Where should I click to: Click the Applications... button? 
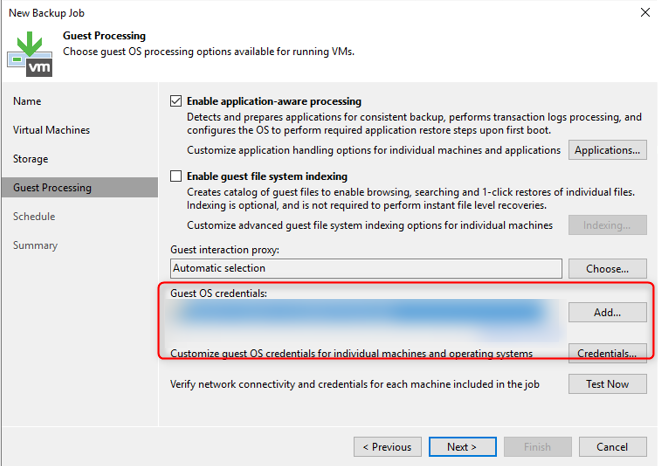[607, 151]
